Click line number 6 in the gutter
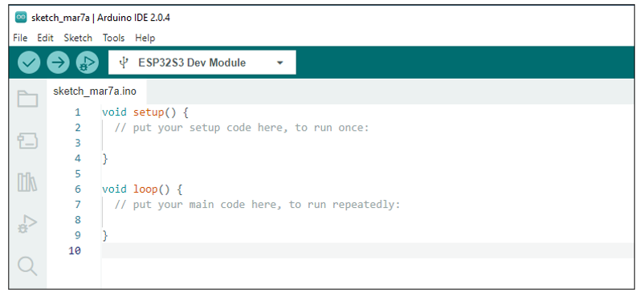The image size is (644, 293). coord(78,189)
